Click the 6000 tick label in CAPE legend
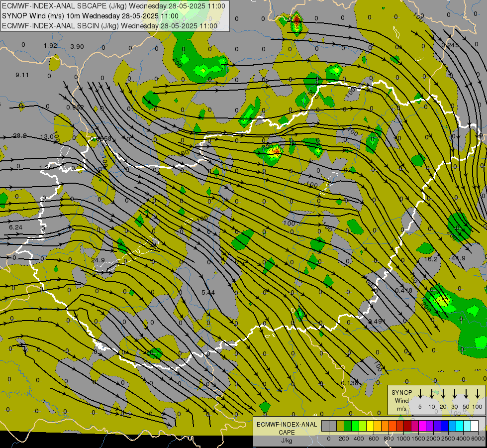This screenshot has width=487, height=448. 478,439
